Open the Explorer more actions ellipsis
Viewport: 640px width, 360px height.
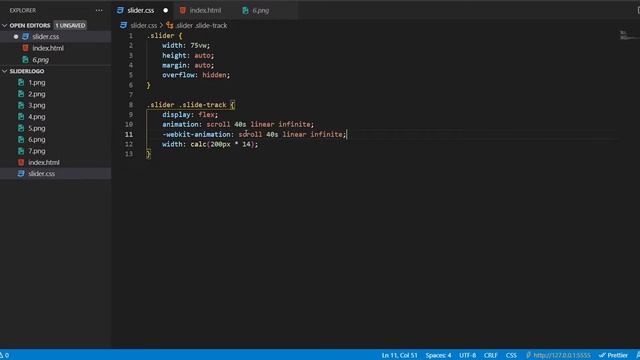[99, 10]
